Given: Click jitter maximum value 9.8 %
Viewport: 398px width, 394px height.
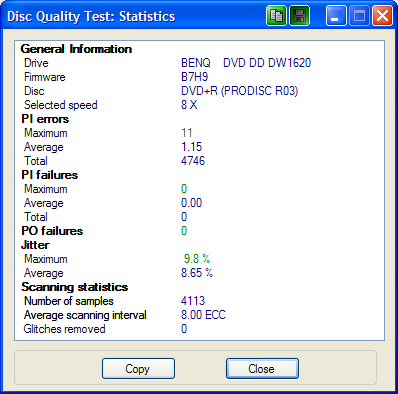Looking at the screenshot, I should pyautogui.click(x=197, y=259).
